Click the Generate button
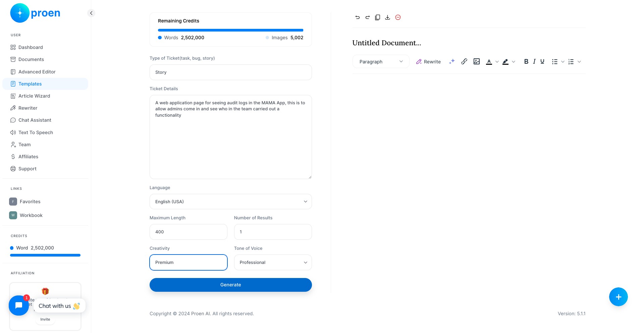The height and width of the screenshot is (333, 644). pyautogui.click(x=231, y=285)
